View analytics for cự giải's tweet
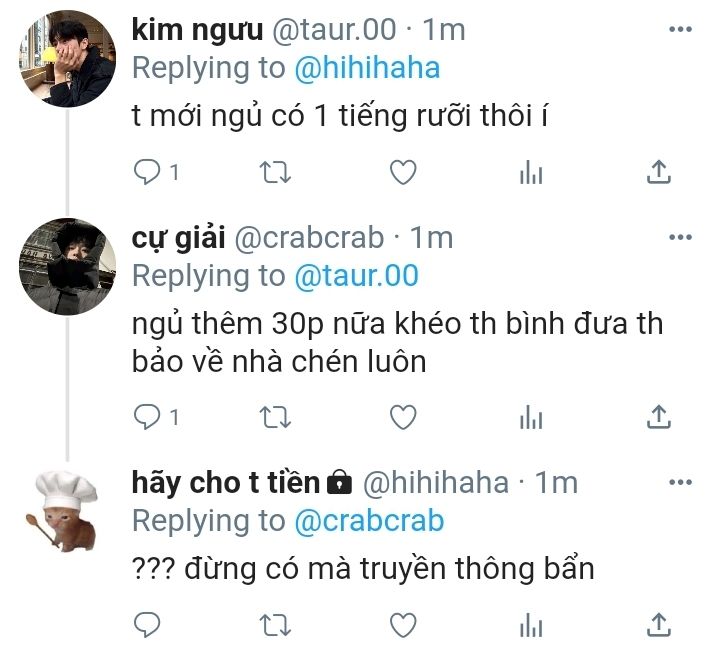Image resolution: width=719 pixels, height=650 pixels. click(531, 417)
